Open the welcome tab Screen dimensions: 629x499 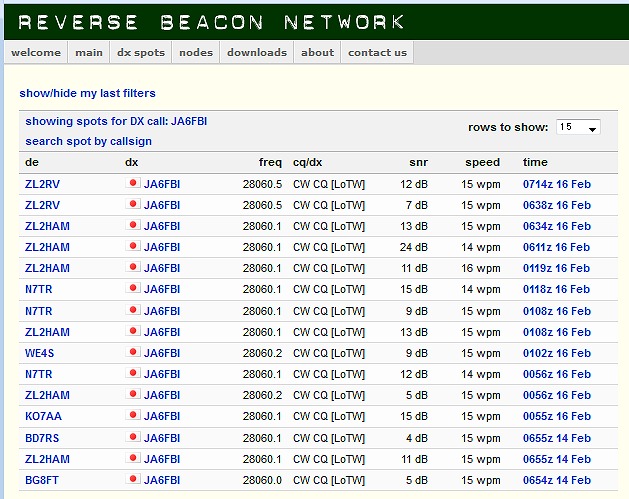tap(36, 53)
